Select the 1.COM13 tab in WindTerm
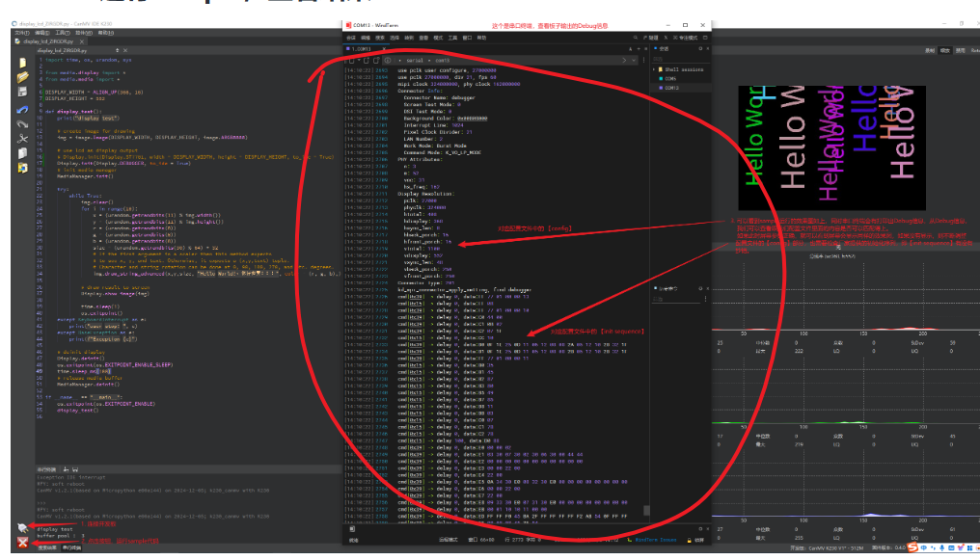This screenshot has height=560, width=980. pos(363,47)
